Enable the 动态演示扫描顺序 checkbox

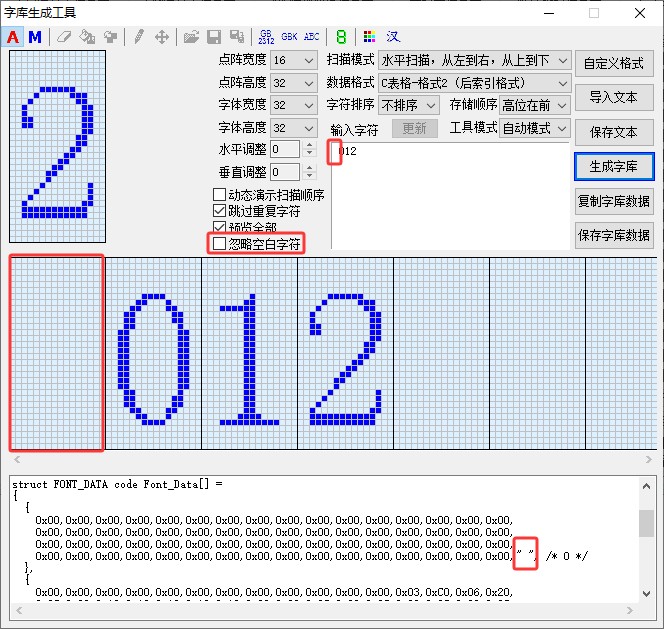220,195
